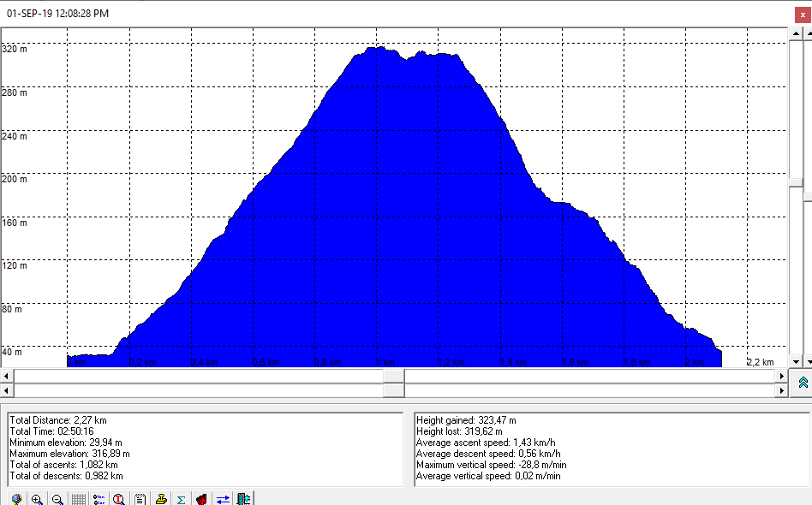
Task: Zoom in with the plus magnifier icon
Action: [37, 499]
